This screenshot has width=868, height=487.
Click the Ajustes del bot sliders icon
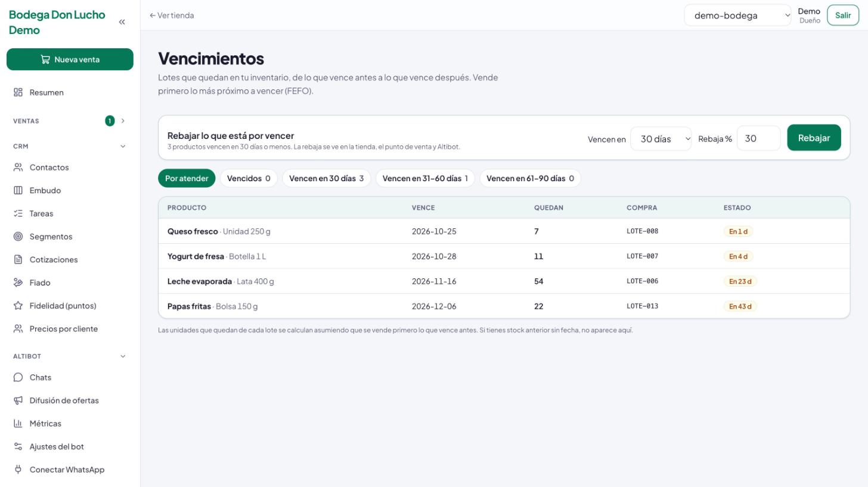[x=18, y=446]
